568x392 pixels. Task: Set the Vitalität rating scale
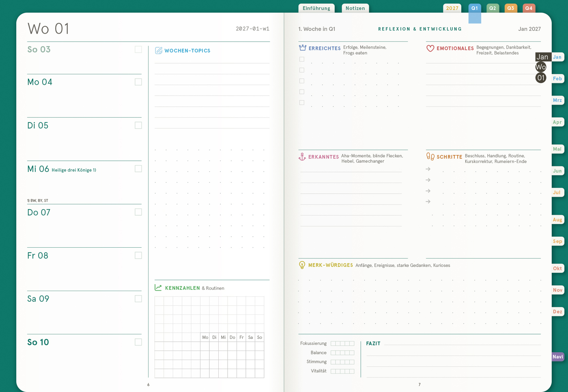pos(342,371)
